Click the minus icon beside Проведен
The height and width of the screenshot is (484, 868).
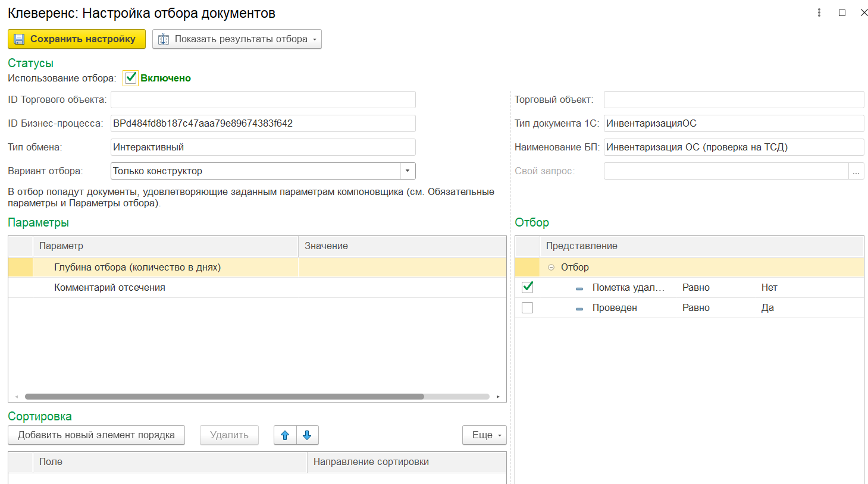pyautogui.click(x=579, y=309)
